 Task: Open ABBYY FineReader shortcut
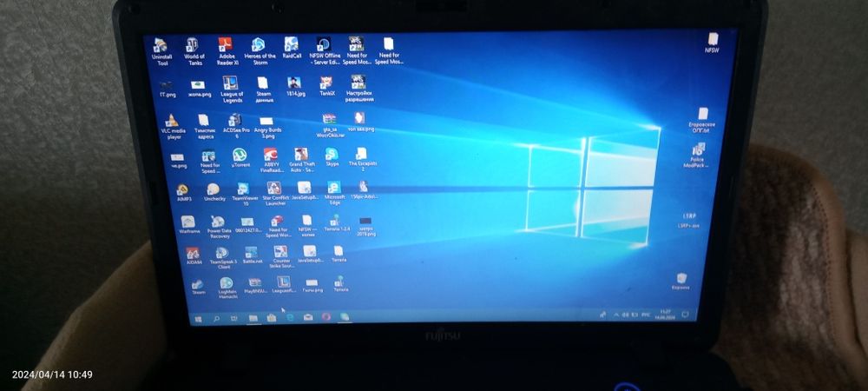click(x=271, y=160)
